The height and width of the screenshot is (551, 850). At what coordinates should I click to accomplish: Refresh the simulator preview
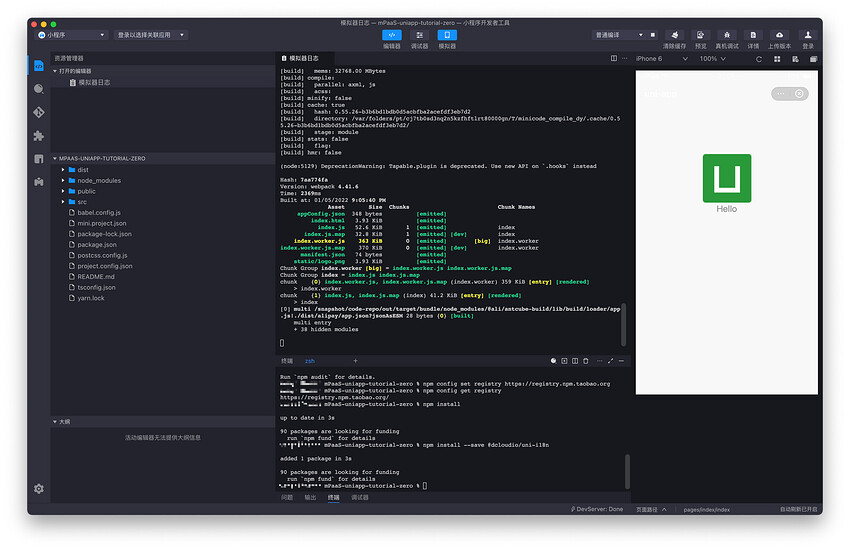pos(760,59)
